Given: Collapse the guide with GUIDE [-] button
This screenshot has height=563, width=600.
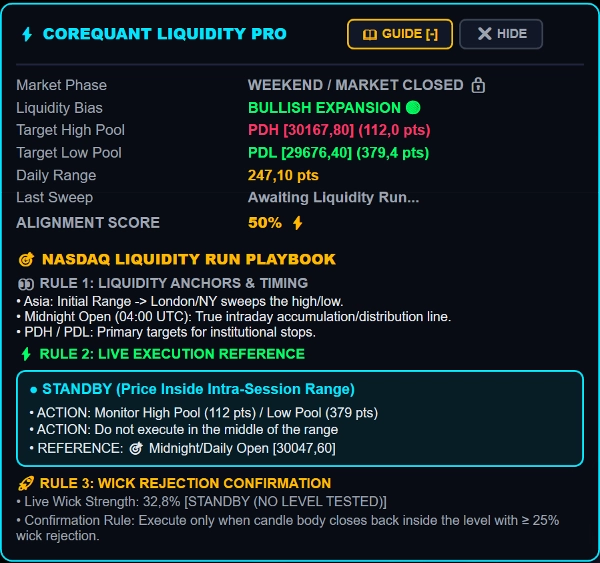Looking at the screenshot, I should pos(400,34).
